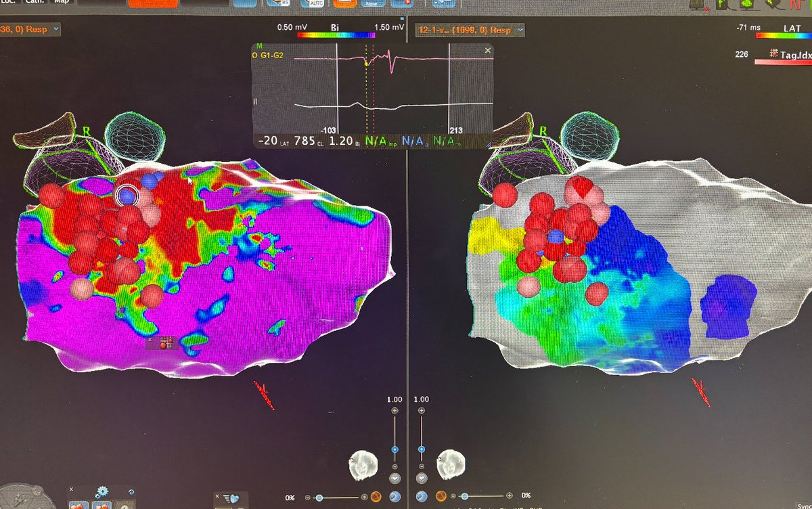
Task: Click the right torso orientation thumbnail
Action: pyautogui.click(x=451, y=466)
